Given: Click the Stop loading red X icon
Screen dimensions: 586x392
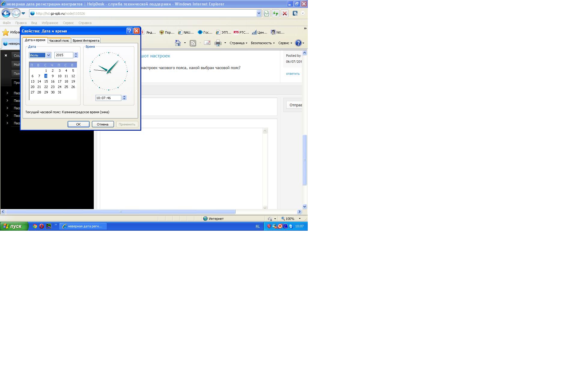Looking at the screenshot, I should [285, 13].
